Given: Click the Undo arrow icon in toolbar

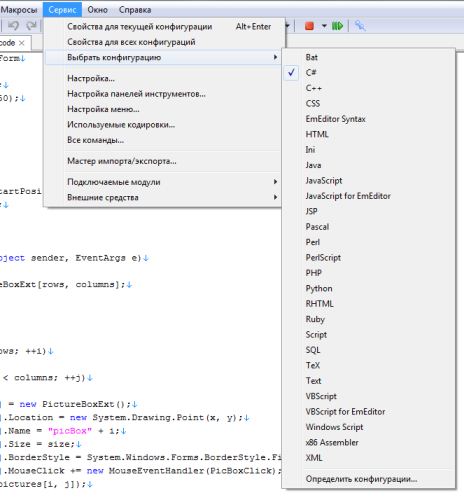Looking at the screenshot, I should click(14, 26).
